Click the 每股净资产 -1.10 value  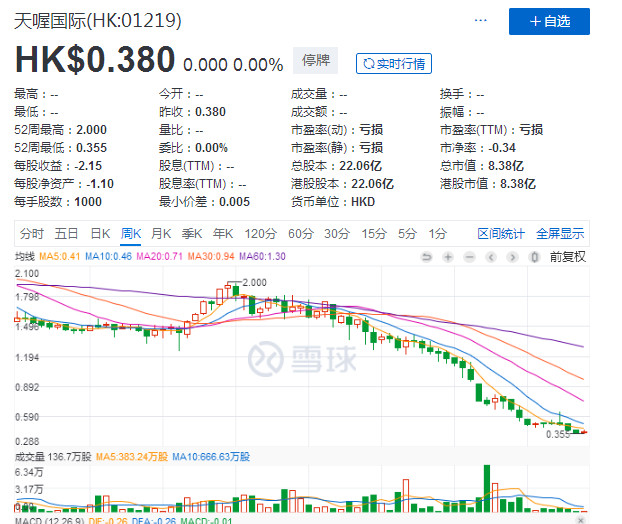coord(101,184)
